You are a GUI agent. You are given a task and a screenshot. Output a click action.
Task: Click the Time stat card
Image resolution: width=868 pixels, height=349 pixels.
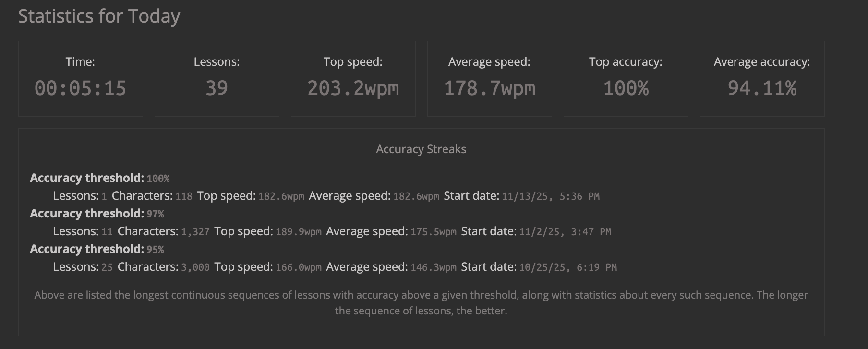pos(81,79)
